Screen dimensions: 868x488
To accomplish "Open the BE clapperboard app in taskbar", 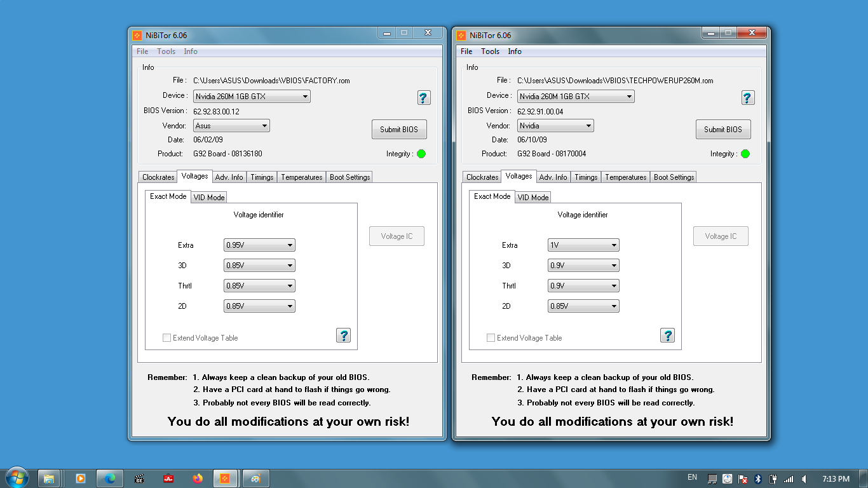I will pyautogui.click(x=139, y=478).
